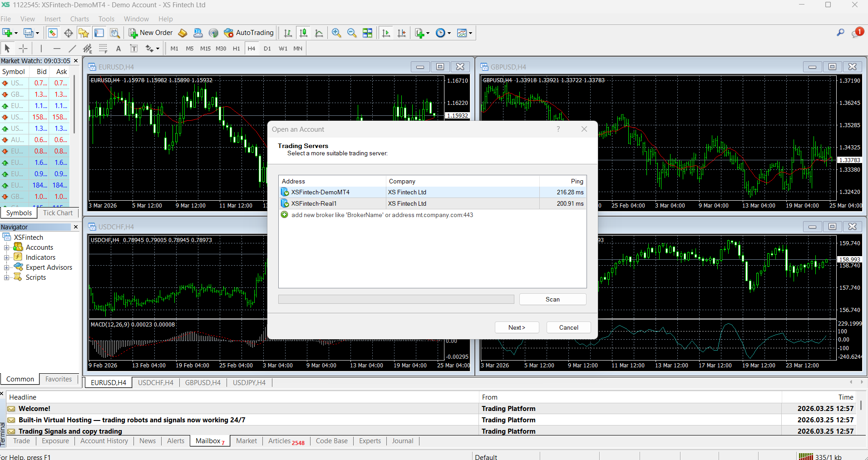
Task: Expand the Indicators node in Navigator
Action: (x=6, y=257)
